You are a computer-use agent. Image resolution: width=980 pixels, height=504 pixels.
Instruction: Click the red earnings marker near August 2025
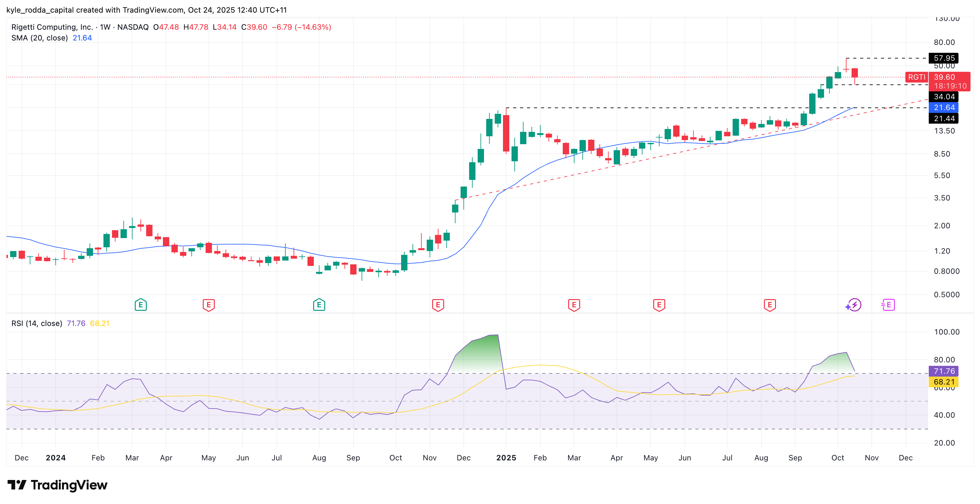coord(770,305)
